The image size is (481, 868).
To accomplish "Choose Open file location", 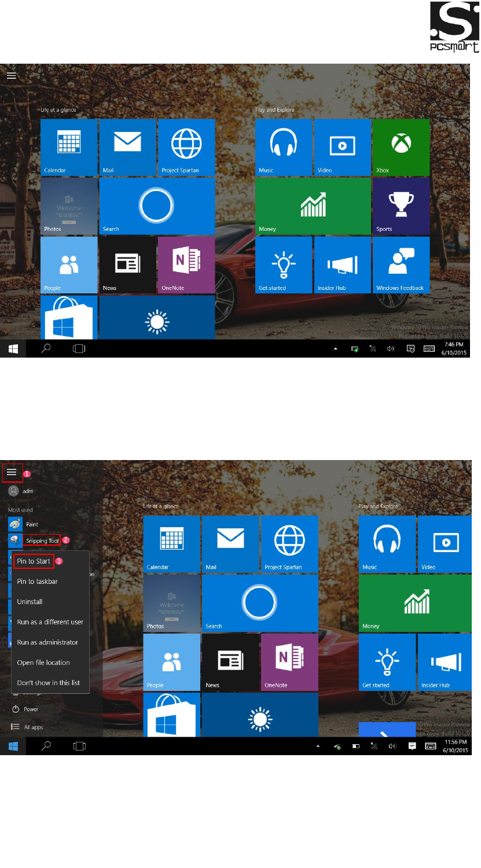I will coord(50,663).
